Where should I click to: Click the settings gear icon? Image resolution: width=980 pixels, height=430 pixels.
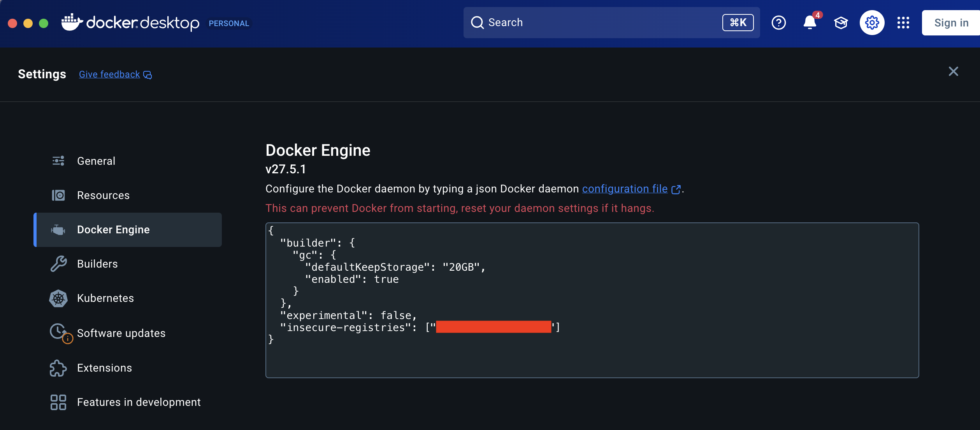(872, 23)
